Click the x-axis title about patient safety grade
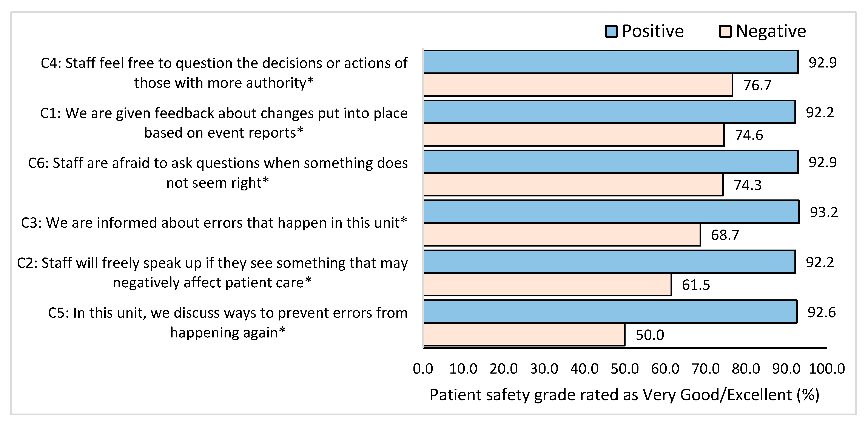 624,395
